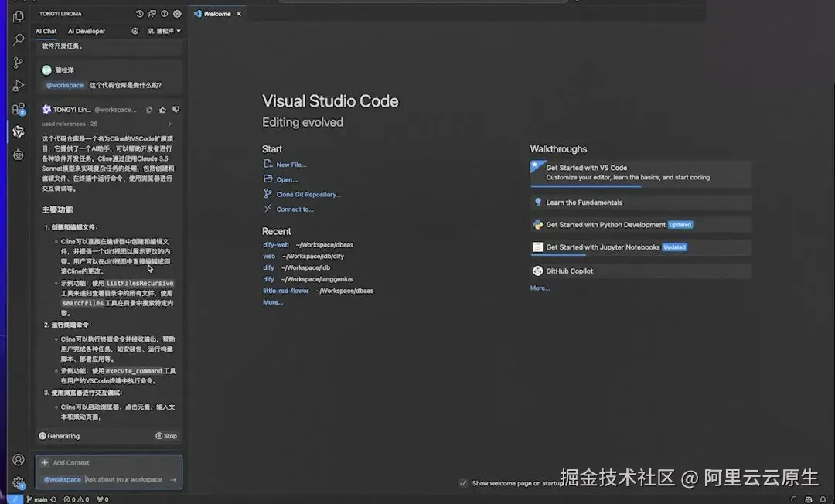Open Get Started with Jupyter Notebooks walkthrough
Viewport: 835px width, 504px height.
coord(641,247)
